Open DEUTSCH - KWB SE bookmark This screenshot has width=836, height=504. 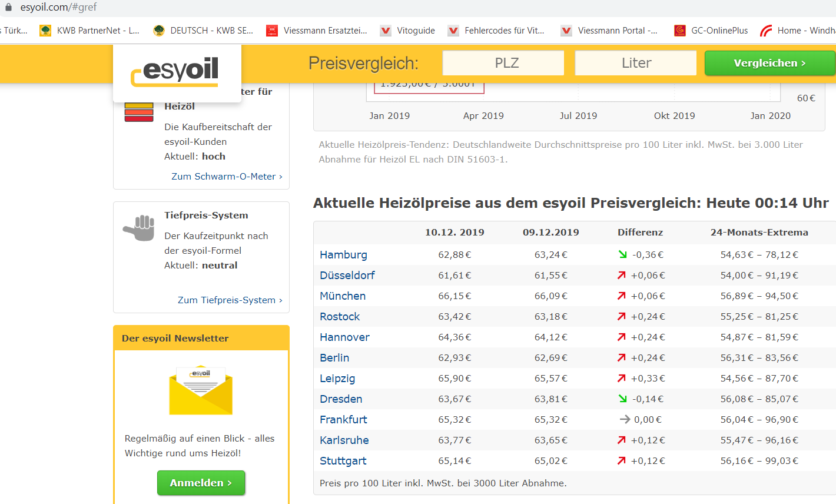pos(203,31)
